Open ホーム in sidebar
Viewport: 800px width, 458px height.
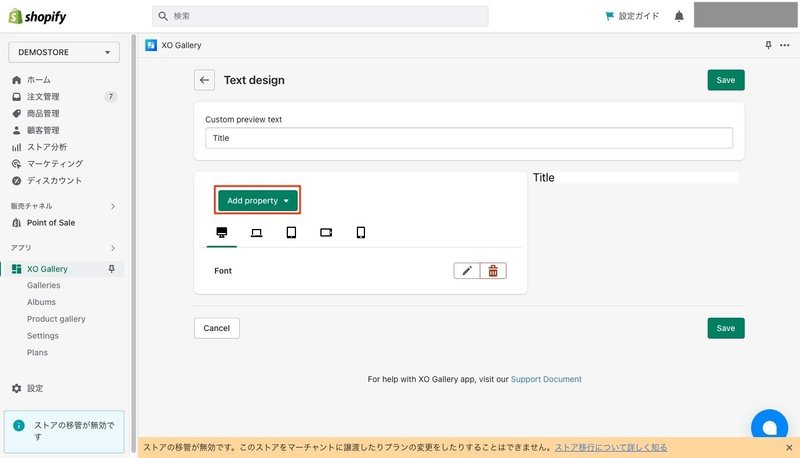(x=39, y=80)
